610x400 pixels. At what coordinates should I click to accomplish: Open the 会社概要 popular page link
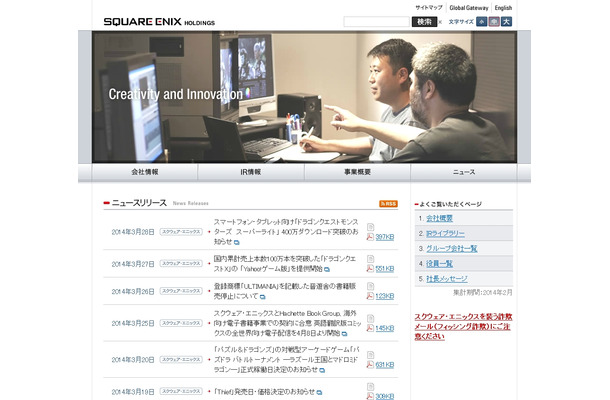[439, 219]
